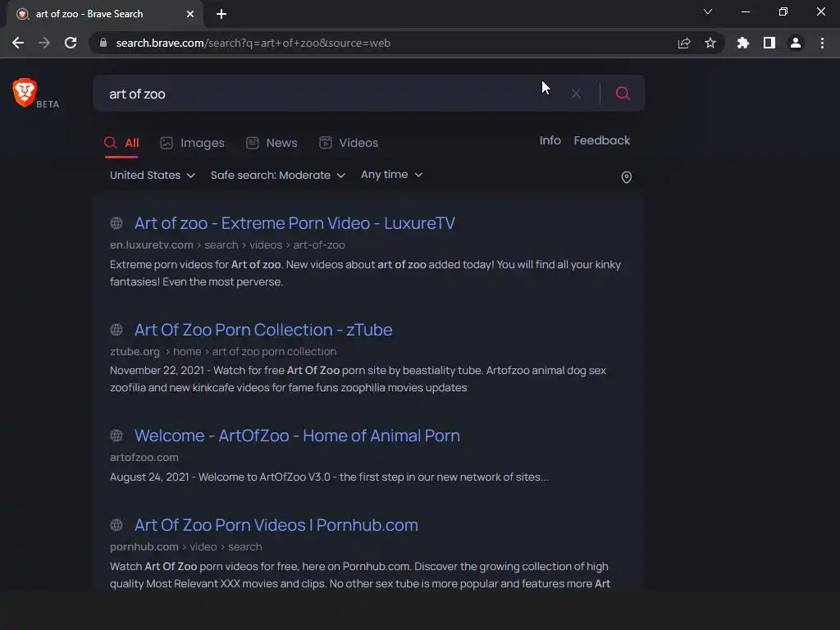This screenshot has width=840, height=630.
Task: Change the Safe search: Moderate dropdown
Action: (x=277, y=176)
